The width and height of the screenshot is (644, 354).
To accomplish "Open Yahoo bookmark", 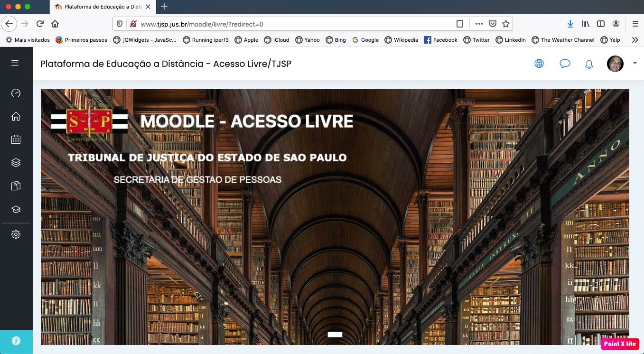I will (x=308, y=40).
